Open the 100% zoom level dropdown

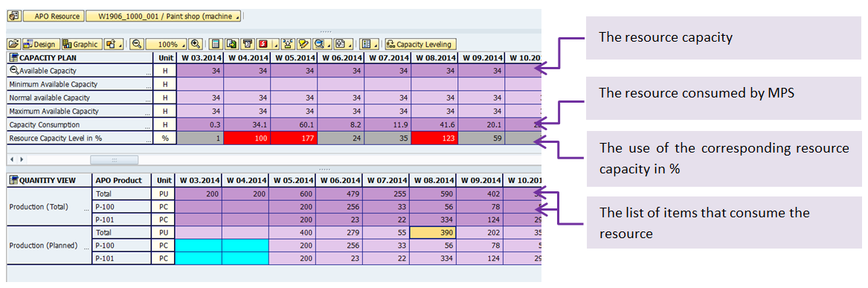[167, 45]
